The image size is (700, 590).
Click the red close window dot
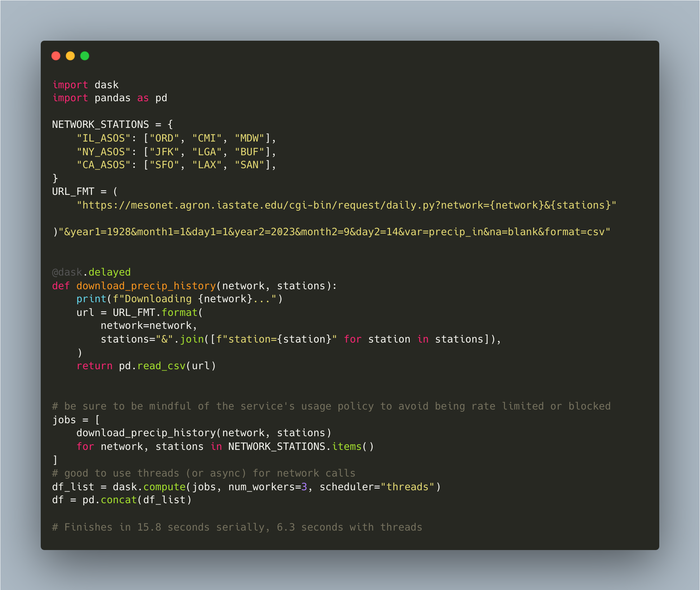click(56, 56)
